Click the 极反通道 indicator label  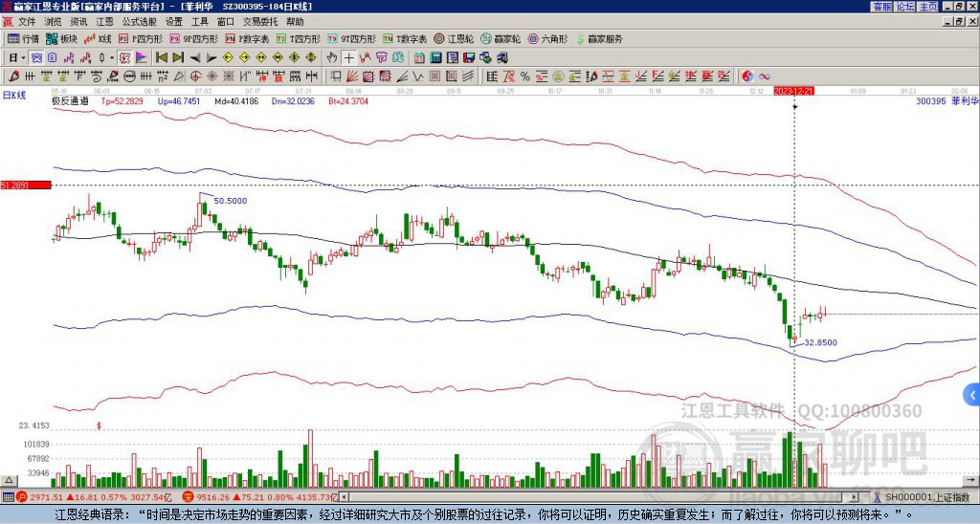[70, 100]
